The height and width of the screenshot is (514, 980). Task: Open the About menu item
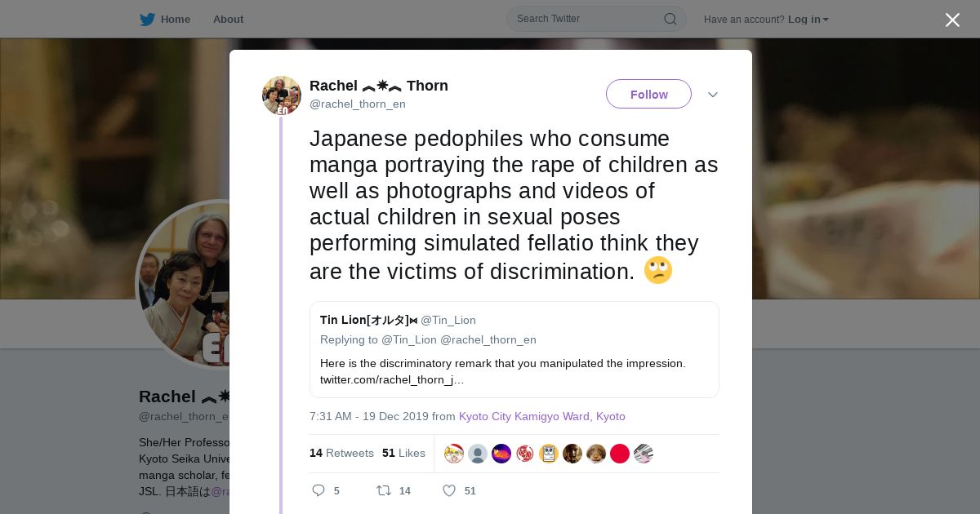228,20
